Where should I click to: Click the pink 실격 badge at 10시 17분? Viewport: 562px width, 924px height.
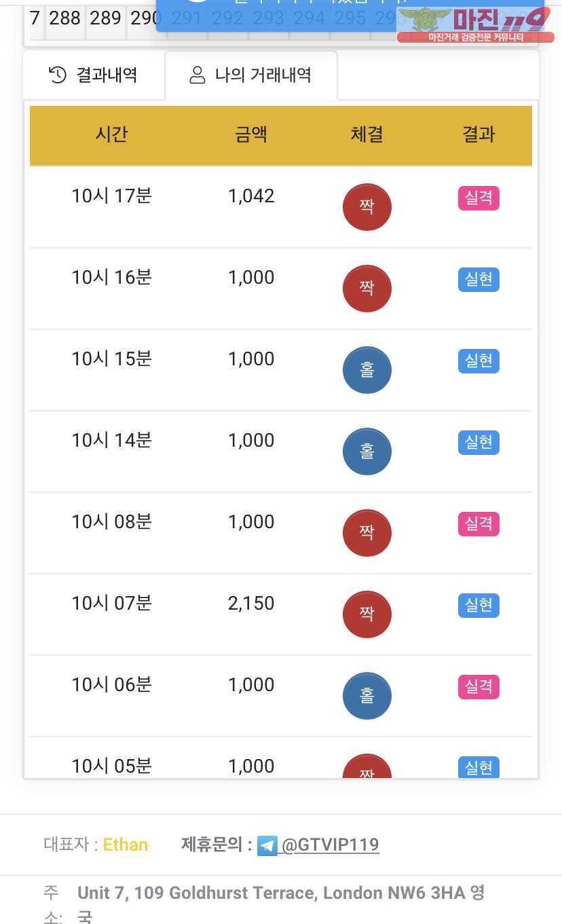(x=479, y=198)
